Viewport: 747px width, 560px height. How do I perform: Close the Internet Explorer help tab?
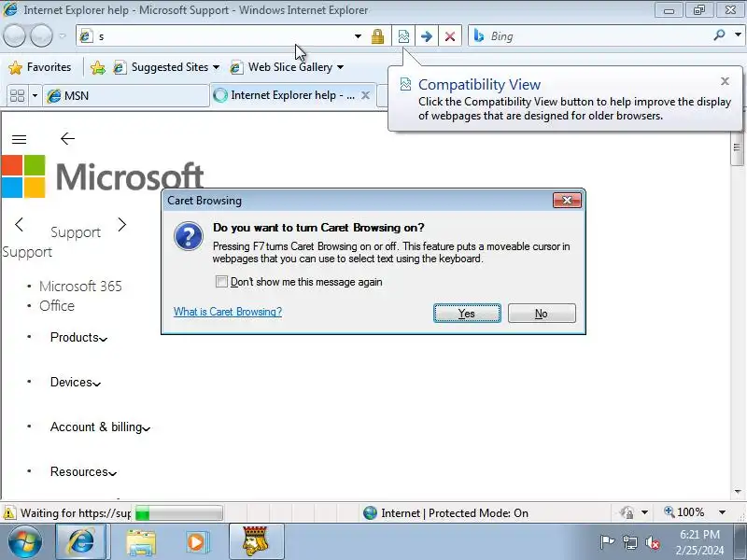365,95
